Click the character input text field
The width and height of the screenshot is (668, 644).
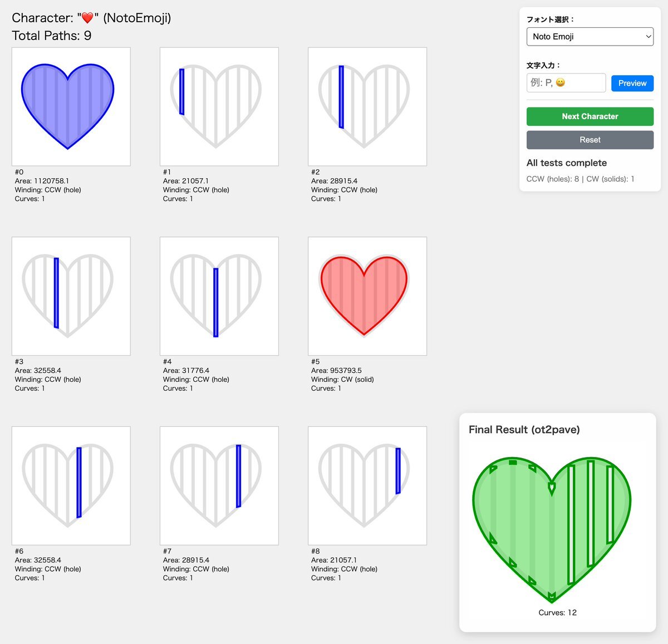pyautogui.click(x=566, y=83)
